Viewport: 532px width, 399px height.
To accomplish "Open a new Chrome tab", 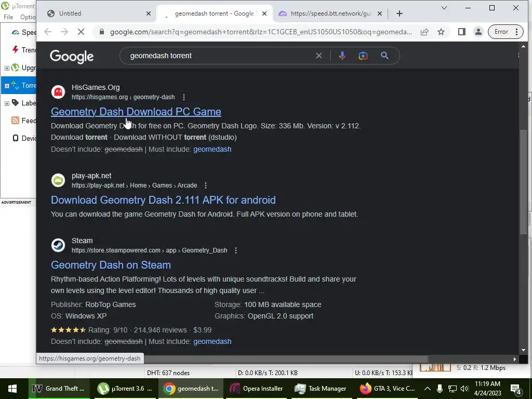I will click(x=400, y=14).
